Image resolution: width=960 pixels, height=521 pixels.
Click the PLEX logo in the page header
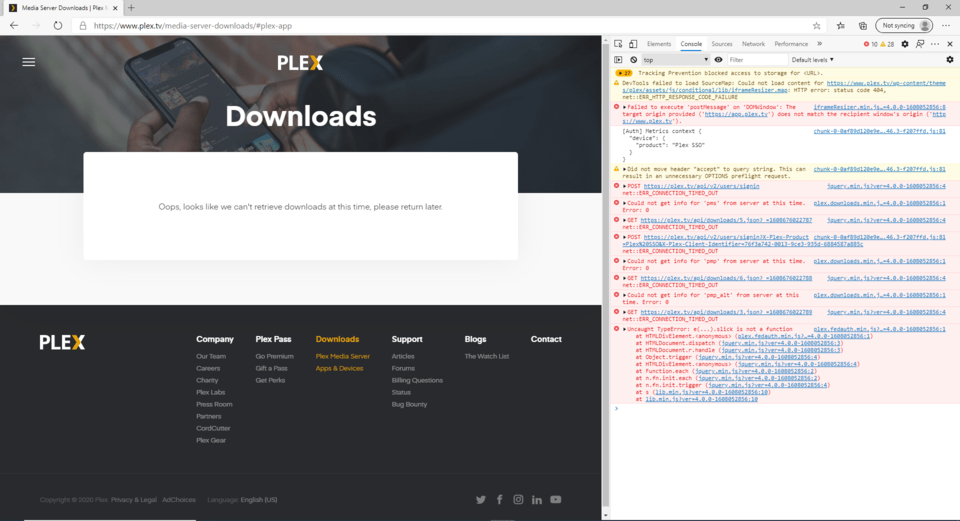(299, 62)
